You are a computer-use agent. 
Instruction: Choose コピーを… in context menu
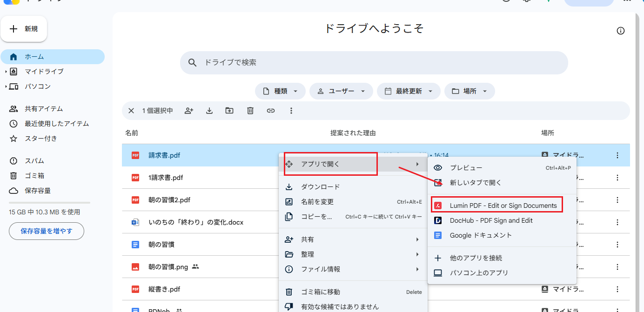coord(353,217)
